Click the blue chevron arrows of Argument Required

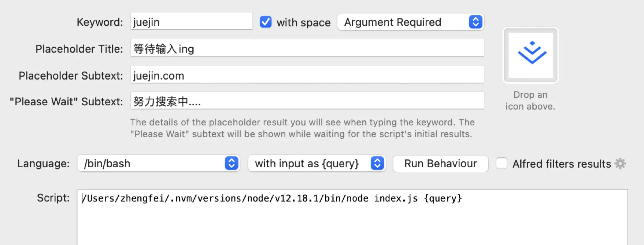[x=475, y=22]
